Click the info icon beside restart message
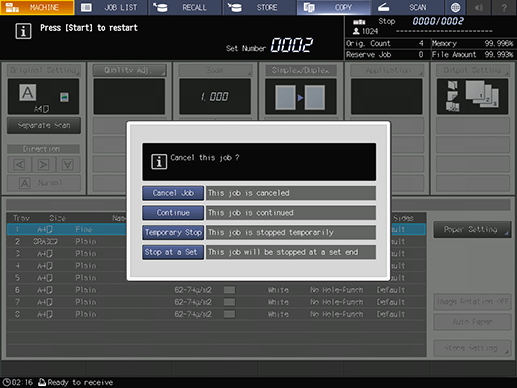 [23, 31]
